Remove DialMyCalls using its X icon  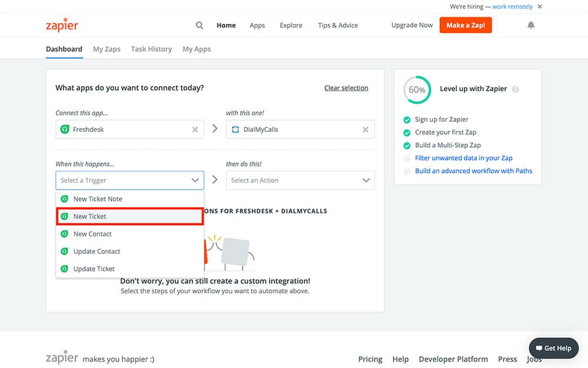(x=365, y=130)
